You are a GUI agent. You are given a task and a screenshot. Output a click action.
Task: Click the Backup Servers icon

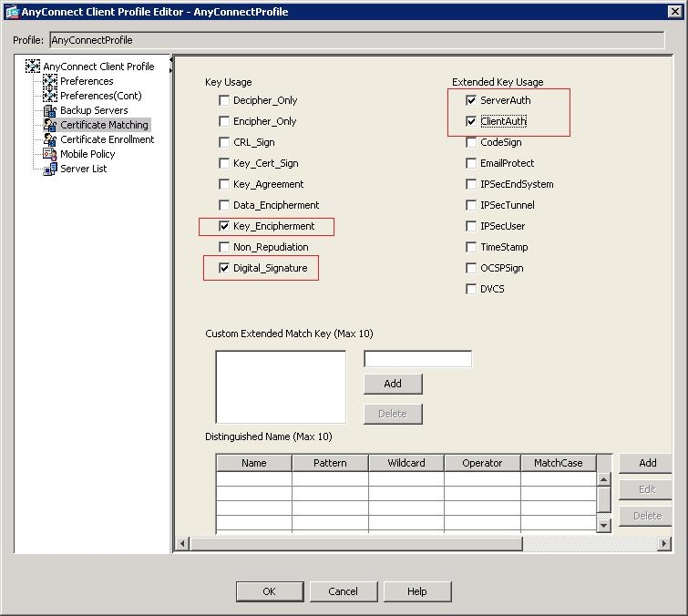[x=50, y=110]
